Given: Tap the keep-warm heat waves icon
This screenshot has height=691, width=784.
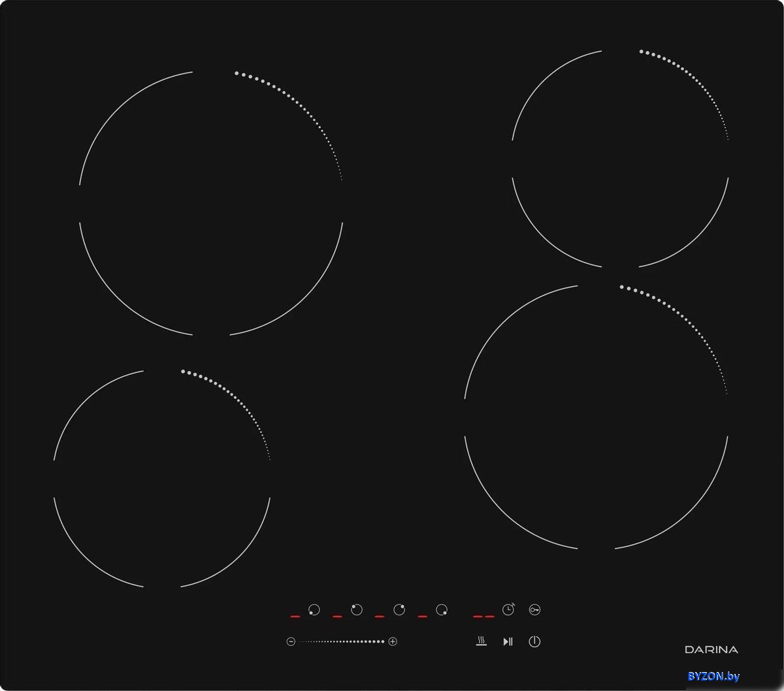Looking at the screenshot, I should coord(482,641).
